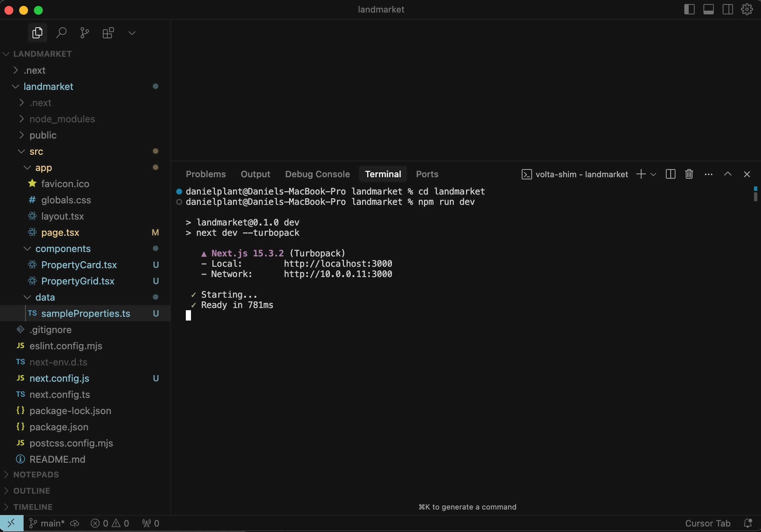Kill terminal with trash icon

pyautogui.click(x=689, y=174)
